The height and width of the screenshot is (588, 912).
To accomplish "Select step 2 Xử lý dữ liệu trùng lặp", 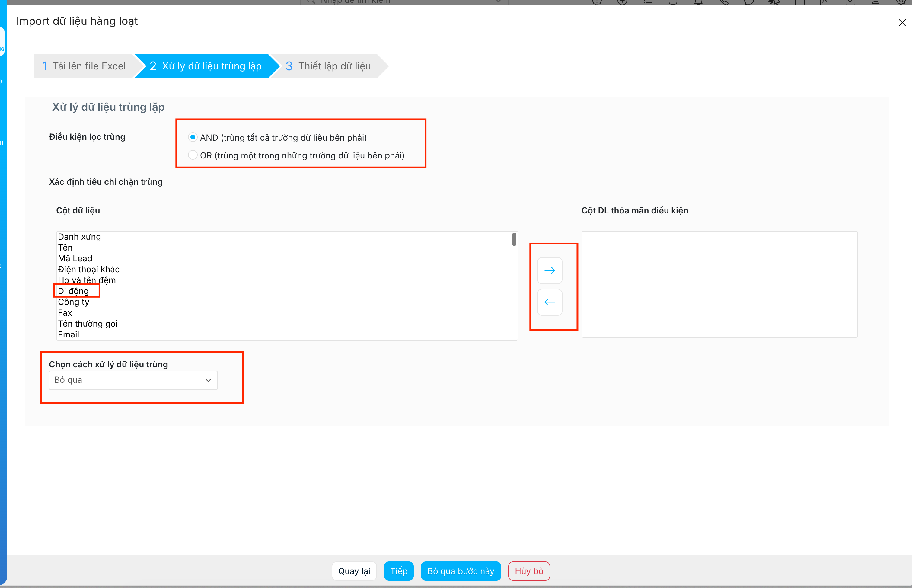I will click(206, 66).
